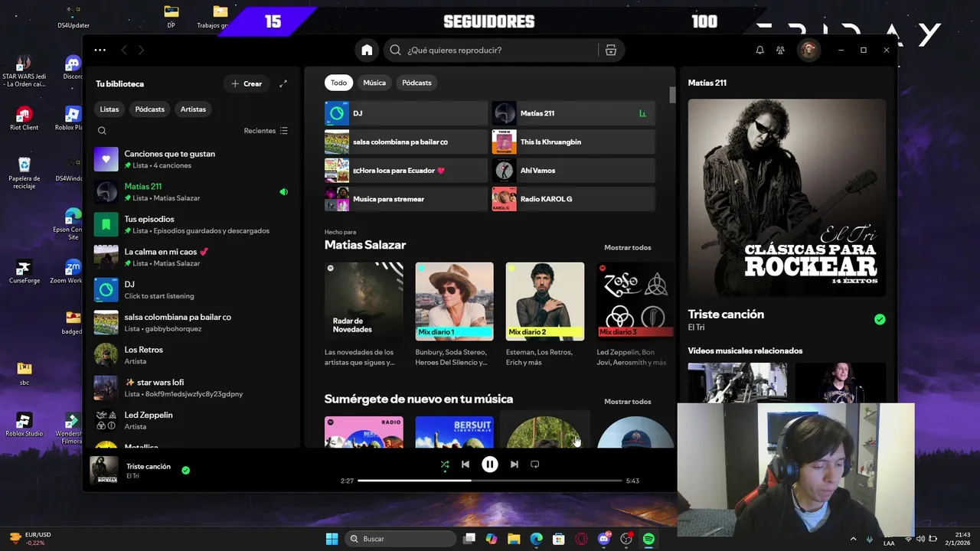Toggle the Artistas filter chip
Image resolution: width=980 pixels, height=551 pixels.
[193, 109]
